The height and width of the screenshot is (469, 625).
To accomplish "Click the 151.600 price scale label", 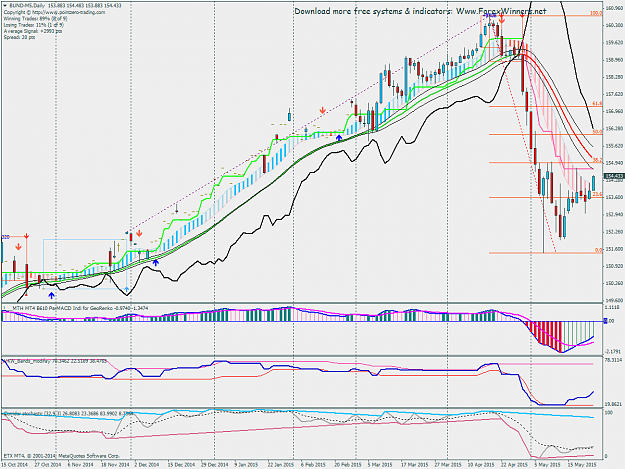I will pos(614,249).
